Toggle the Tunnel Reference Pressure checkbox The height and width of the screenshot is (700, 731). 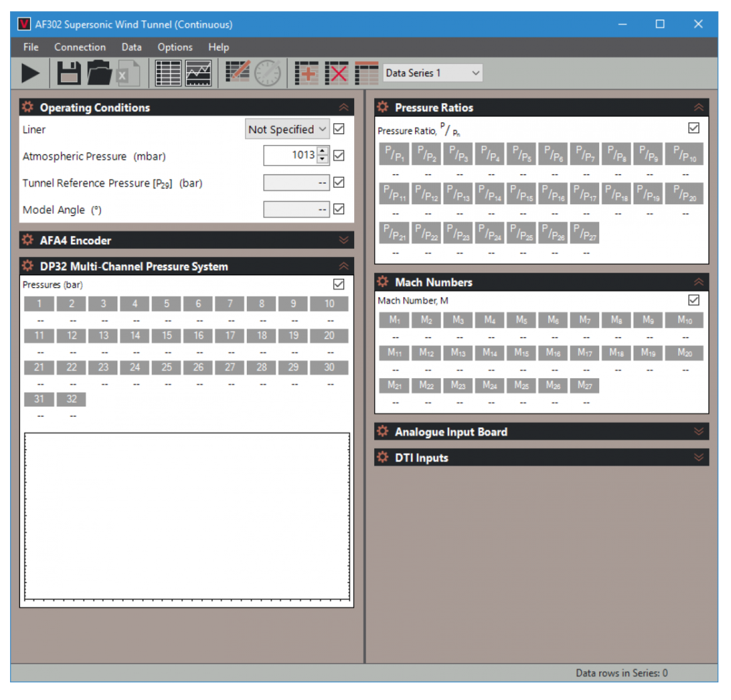pyautogui.click(x=339, y=182)
